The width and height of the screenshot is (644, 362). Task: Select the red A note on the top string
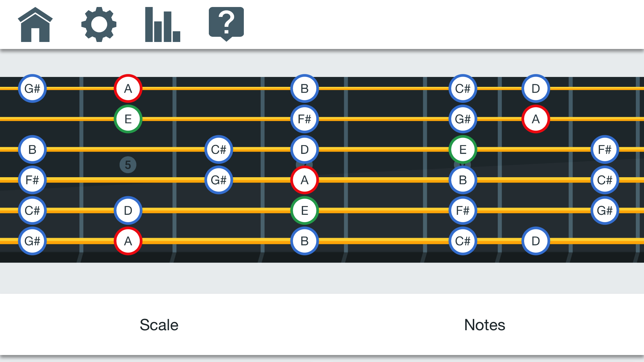[x=128, y=88]
